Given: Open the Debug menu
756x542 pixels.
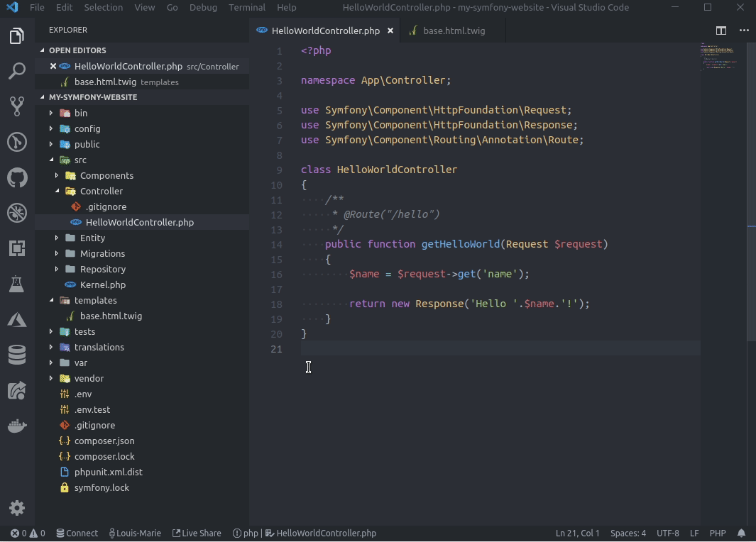Looking at the screenshot, I should 203,8.
